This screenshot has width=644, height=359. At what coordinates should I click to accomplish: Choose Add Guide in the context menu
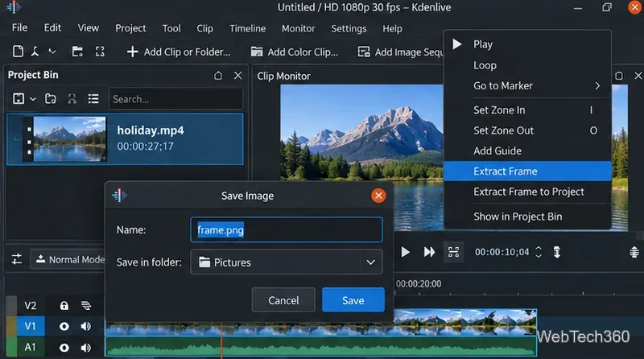pyautogui.click(x=527, y=151)
